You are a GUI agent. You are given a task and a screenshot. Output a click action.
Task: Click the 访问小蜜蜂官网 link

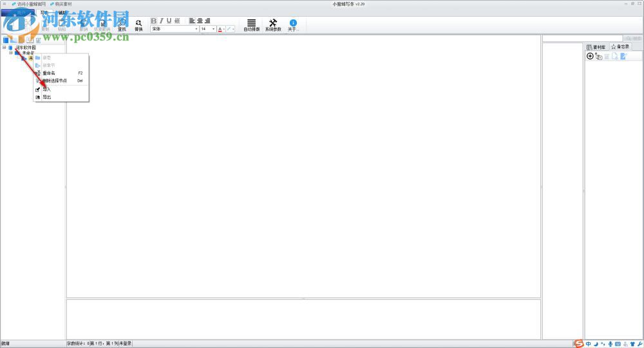29,4
